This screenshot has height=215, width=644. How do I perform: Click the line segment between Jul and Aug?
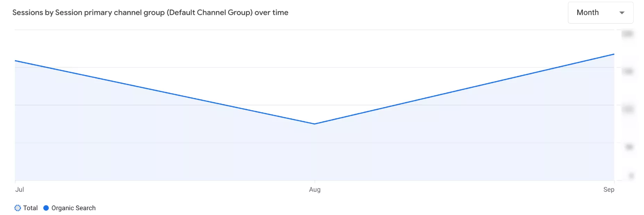pyautogui.click(x=165, y=92)
